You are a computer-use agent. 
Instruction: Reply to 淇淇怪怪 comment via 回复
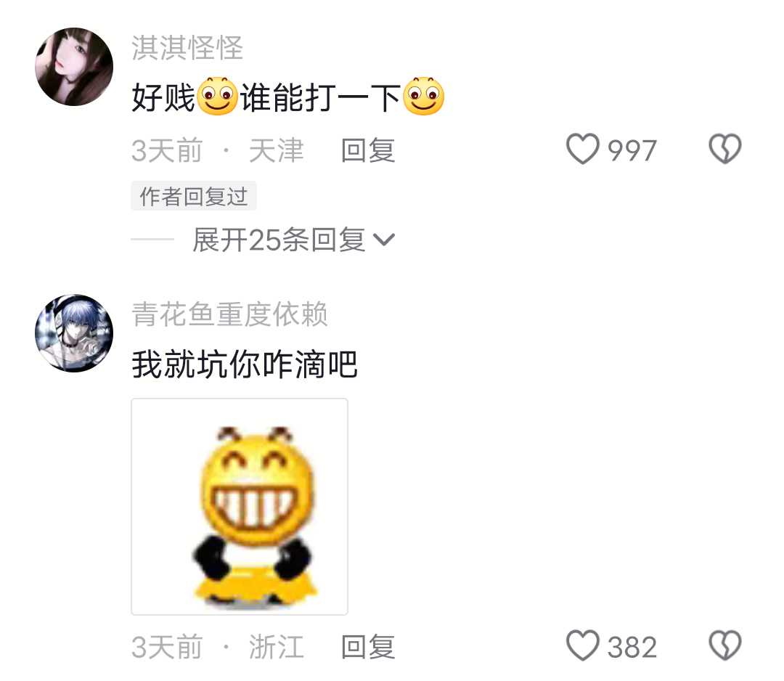pyautogui.click(x=368, y=150)
